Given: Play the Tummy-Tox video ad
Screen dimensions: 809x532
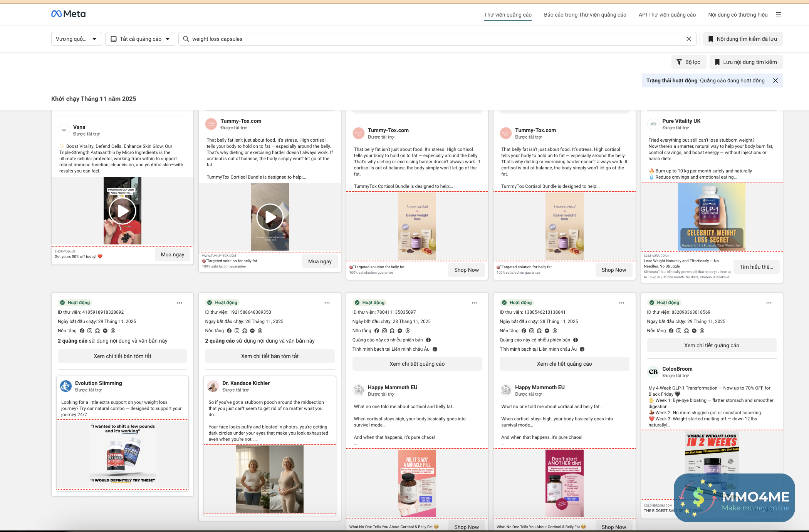Looking at the screenshot, I should click(x=270, y=217).
